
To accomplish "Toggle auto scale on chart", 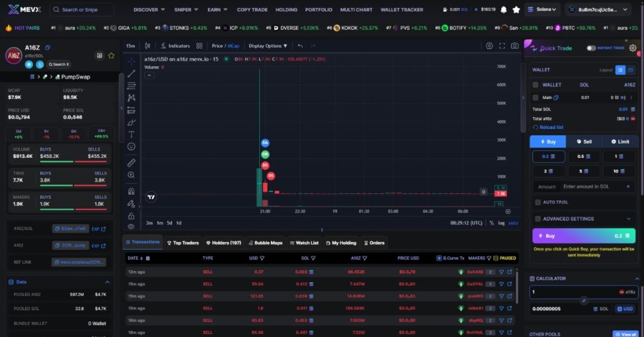I will click(513, 223).
